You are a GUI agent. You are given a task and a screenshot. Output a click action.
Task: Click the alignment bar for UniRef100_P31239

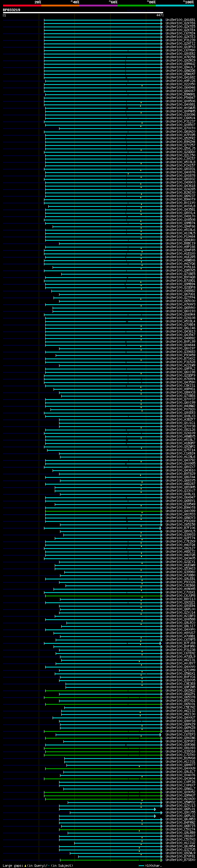click(103, 40)
